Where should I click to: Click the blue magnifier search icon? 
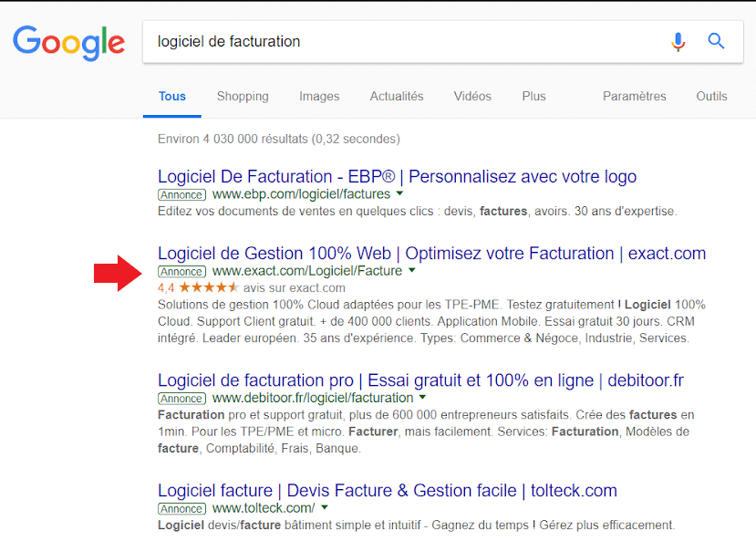point(716,41)
